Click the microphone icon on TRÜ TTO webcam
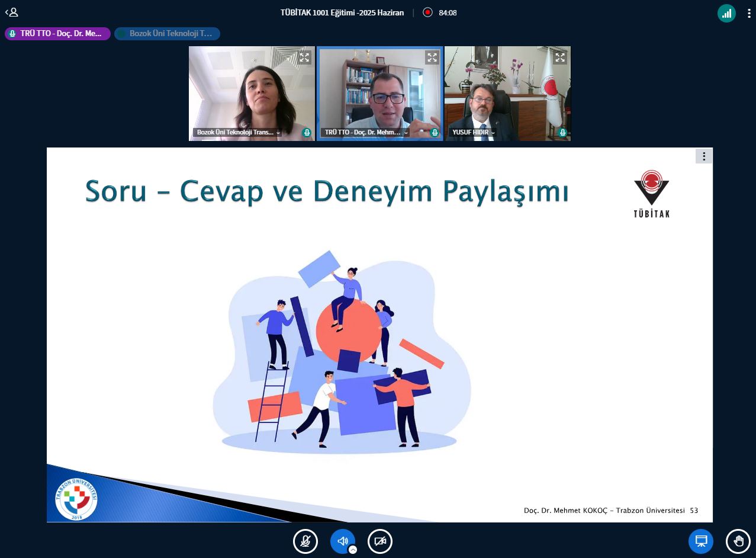This screenshot has height=558, width=756. pyautogui.click(x=435, y=133)
